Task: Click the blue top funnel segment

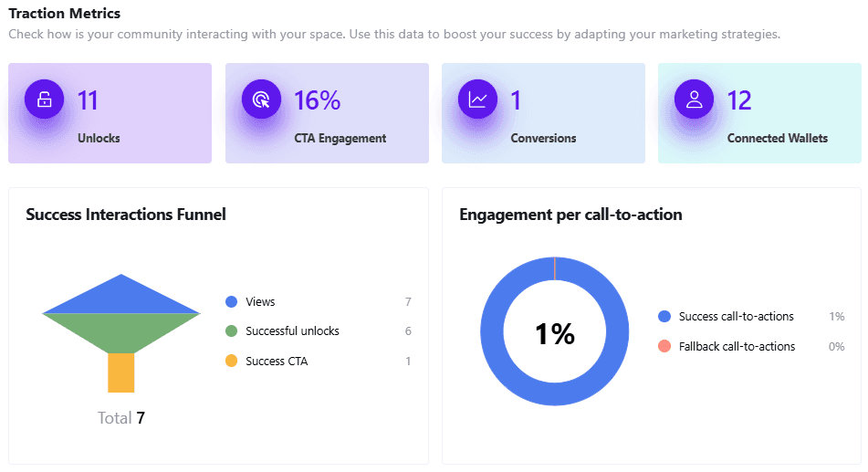Action: click(121, 297)
